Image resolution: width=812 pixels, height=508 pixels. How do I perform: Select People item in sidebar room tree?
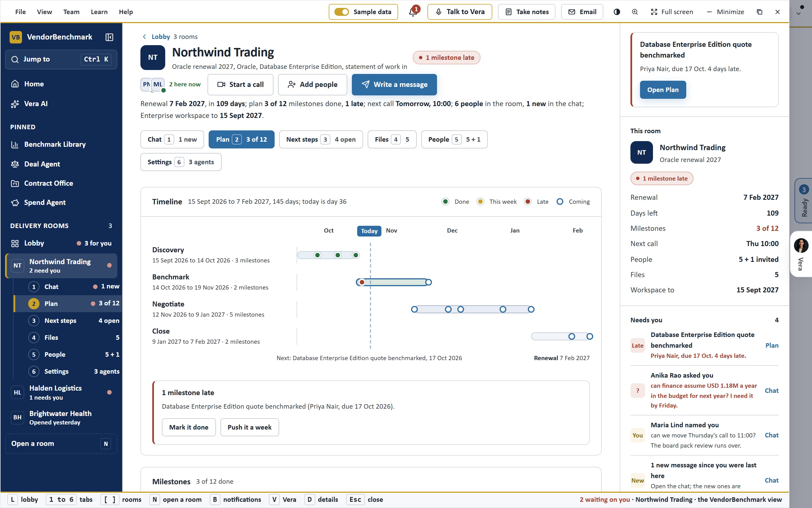click(68, 354)
